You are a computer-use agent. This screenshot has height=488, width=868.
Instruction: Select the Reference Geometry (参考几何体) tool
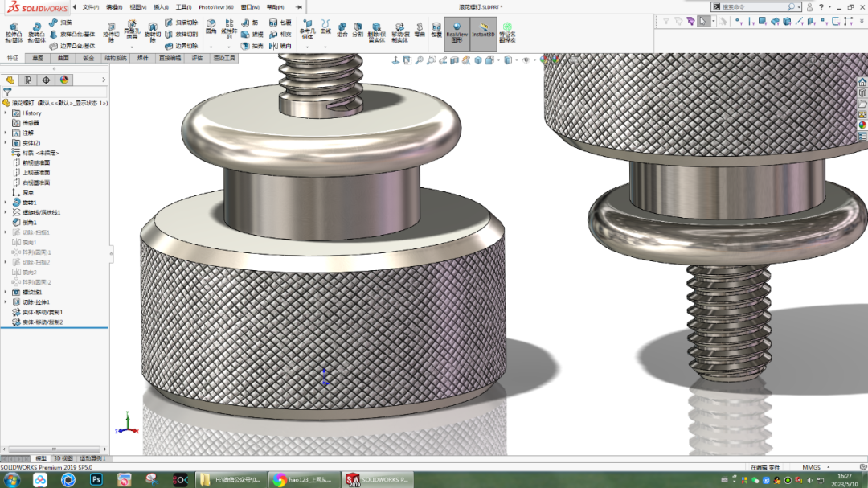[x=307, y=30]
